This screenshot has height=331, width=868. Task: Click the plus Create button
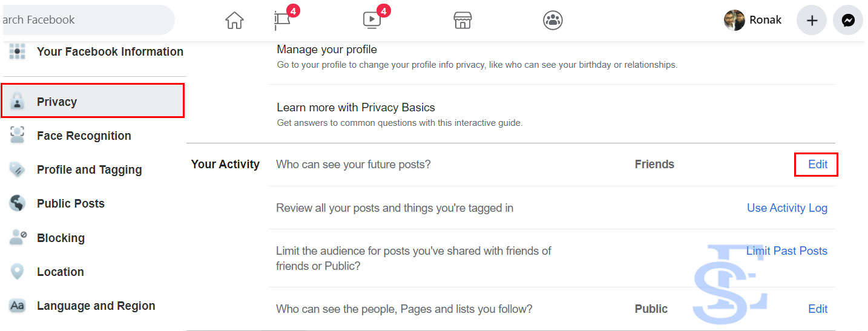click(x=812, y=21)
